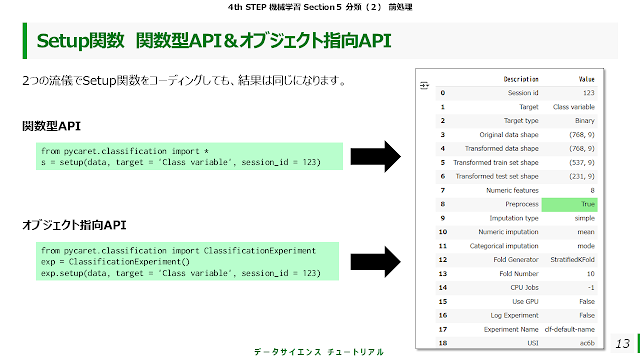Click the 'USI' row label
Screen dimensions: 640x360
(533, 343)
